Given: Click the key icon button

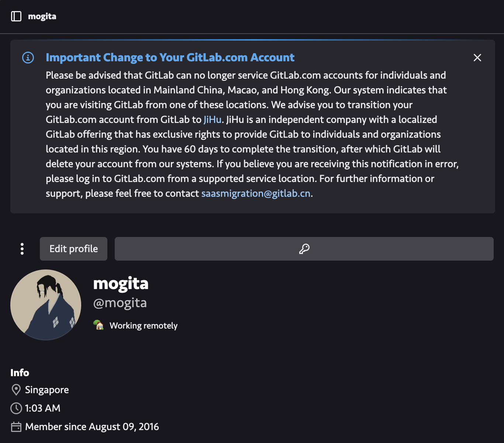Looking at the screenshot, I should 304,249.
